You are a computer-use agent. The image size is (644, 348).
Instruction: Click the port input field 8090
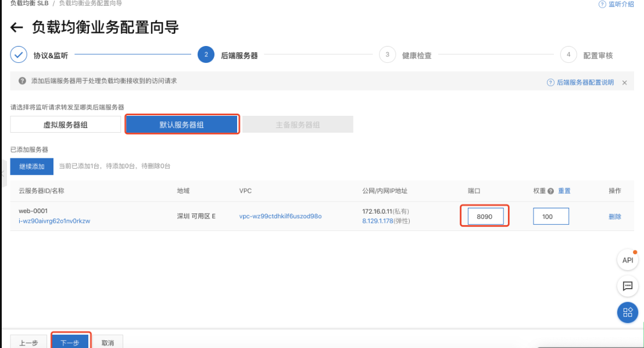tap(485, 216)
